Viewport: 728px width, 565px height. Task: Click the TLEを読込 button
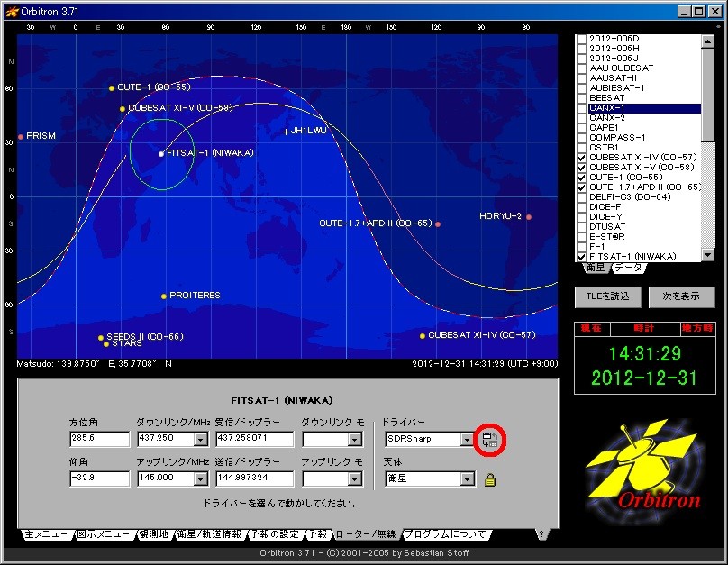(608, 296)
